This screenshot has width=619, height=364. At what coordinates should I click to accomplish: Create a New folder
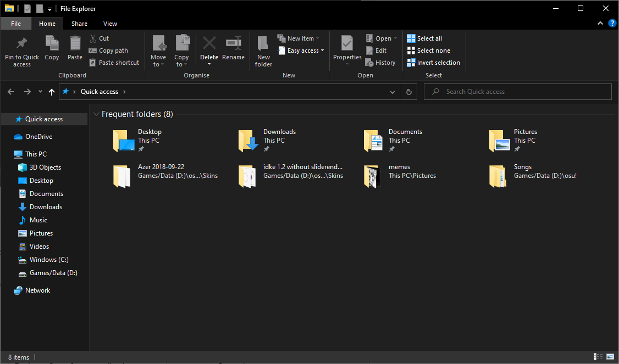(263, 51)
